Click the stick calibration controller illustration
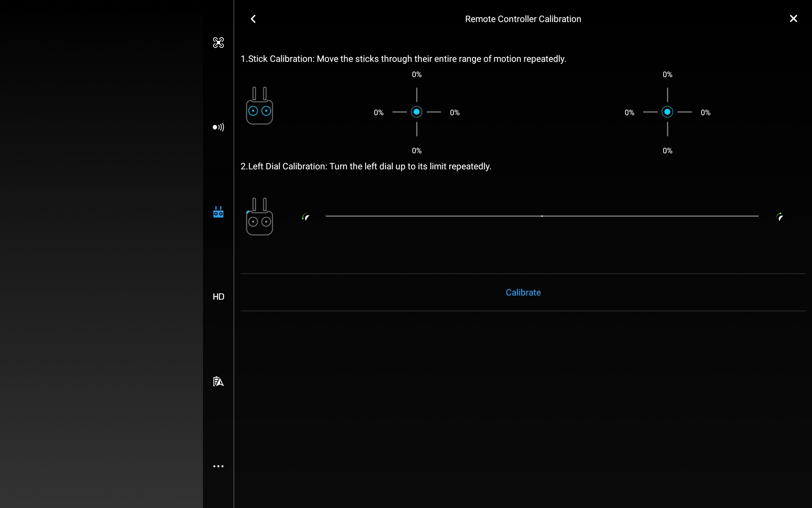The width and height of the screenshot is (812, 508). coord(259,106)
